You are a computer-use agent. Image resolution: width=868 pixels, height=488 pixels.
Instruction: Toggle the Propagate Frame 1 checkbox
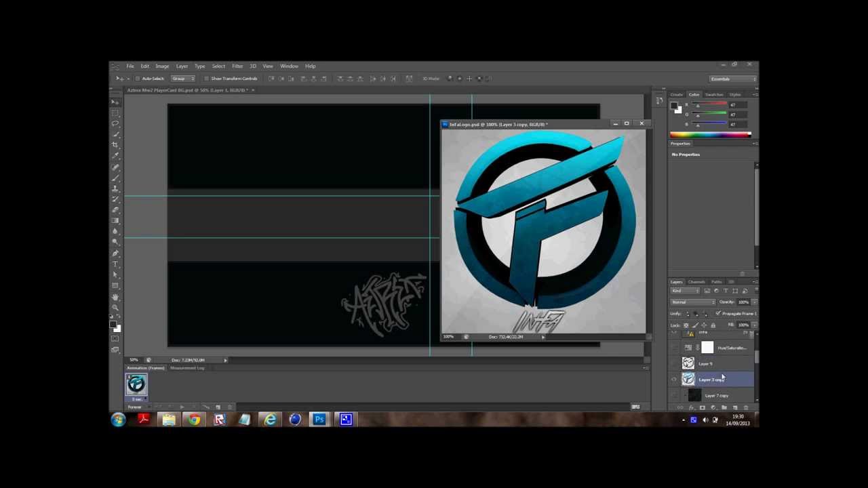click(717, 313)
